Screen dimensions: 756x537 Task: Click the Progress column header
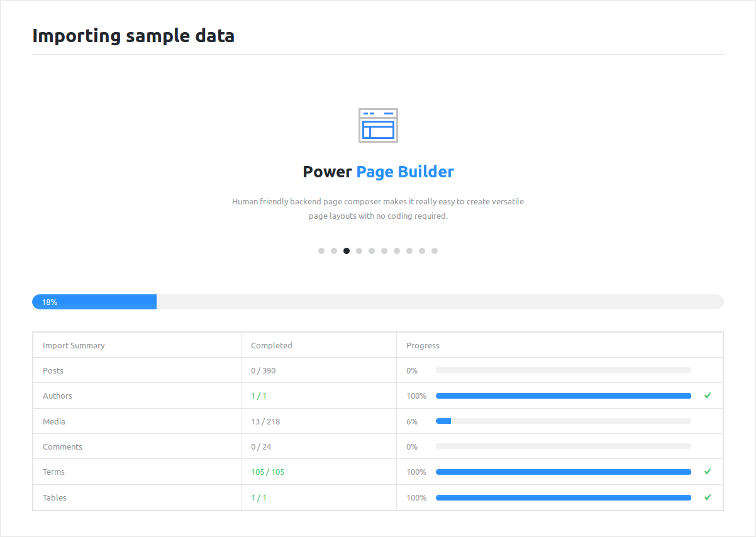point(423,345)
